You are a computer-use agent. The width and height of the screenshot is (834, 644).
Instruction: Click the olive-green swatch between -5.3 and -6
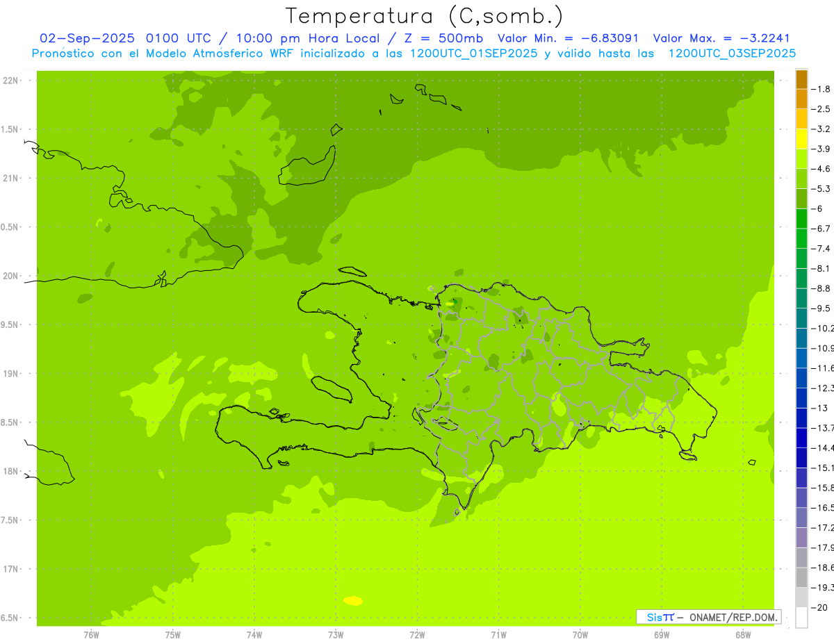click(x=801, y=199)
